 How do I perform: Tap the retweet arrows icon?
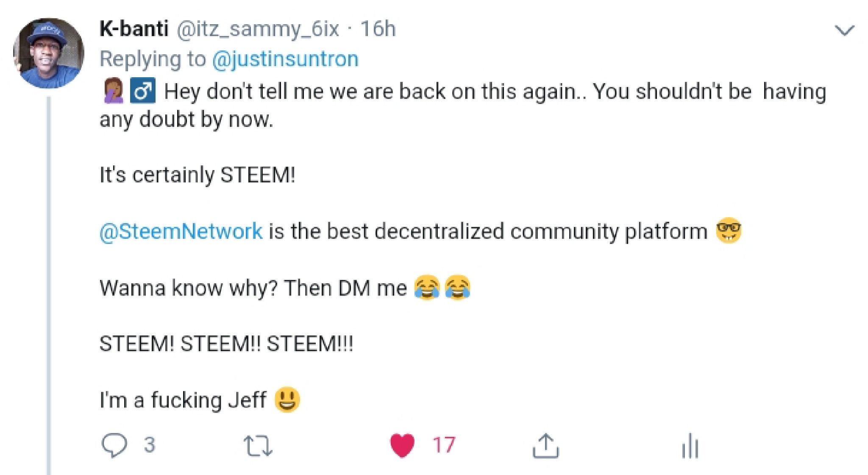coord(258,445)
